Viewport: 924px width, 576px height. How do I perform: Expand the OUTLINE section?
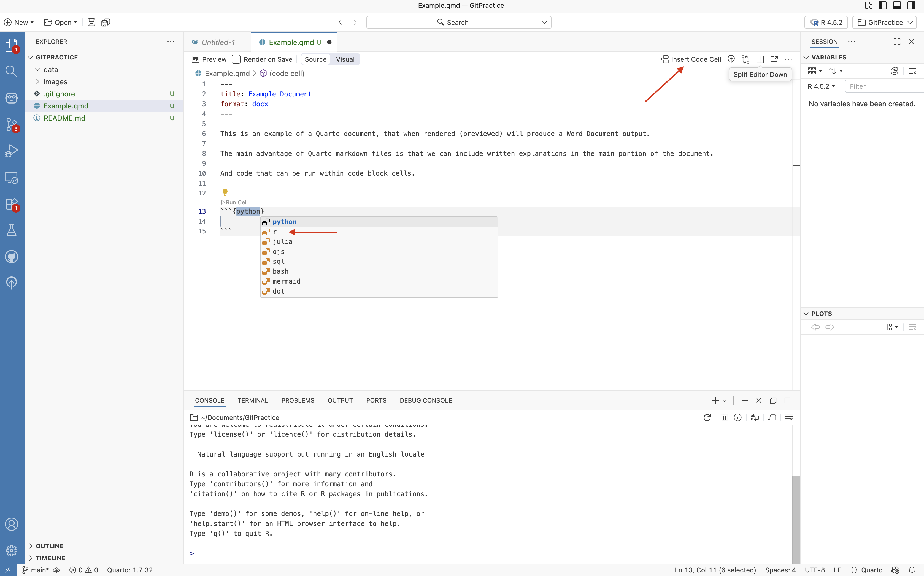pos(49,546)
